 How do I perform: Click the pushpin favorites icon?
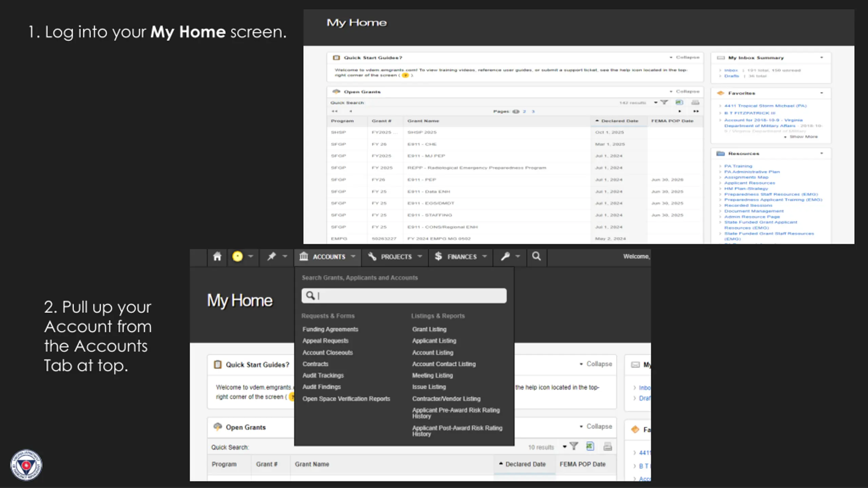(x=272, y=257)
